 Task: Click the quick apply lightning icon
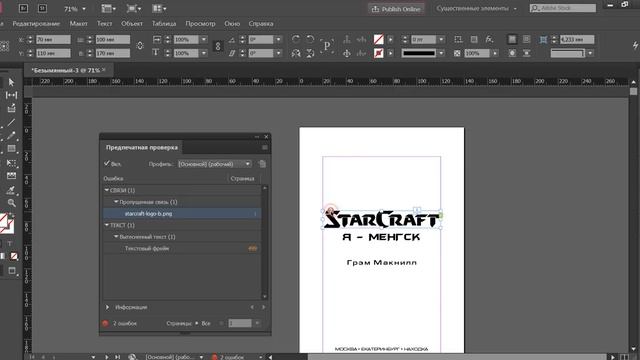[x=635, y=46]
